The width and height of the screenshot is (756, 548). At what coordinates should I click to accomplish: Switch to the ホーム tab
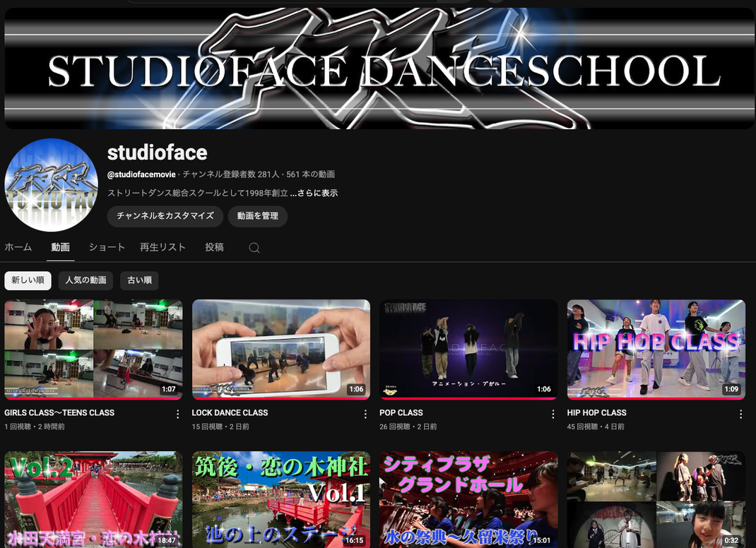point(18,247)
